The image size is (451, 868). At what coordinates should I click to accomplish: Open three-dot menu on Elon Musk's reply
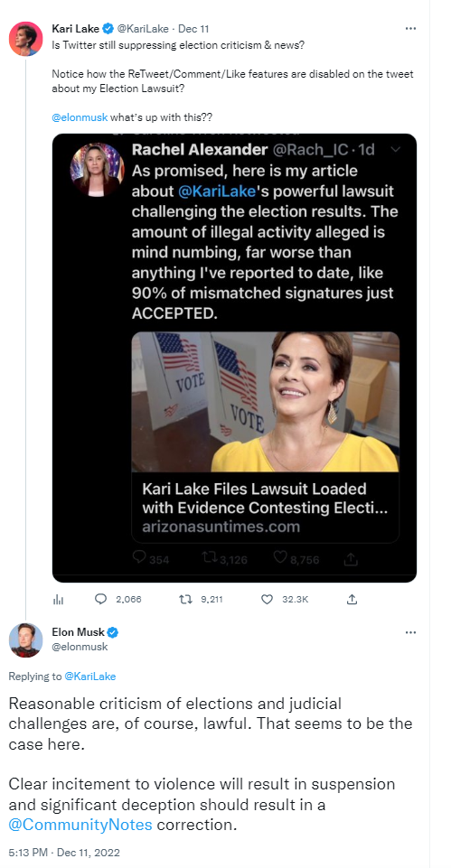(x=410, y=632)
